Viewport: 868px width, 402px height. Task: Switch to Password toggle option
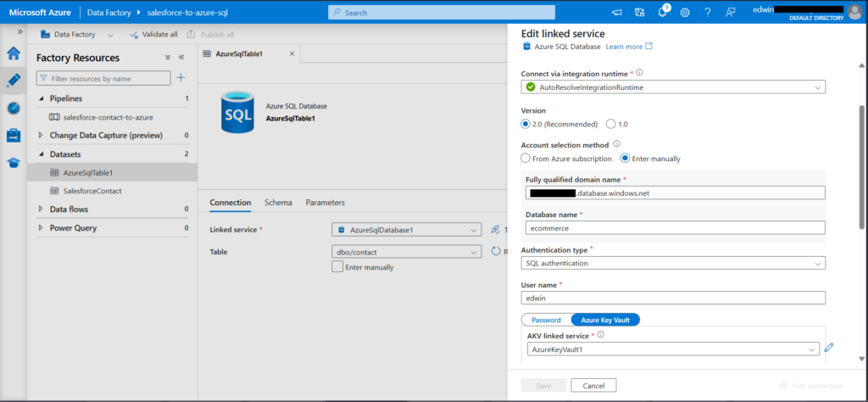pyautogui.click(x=547, y=320)
